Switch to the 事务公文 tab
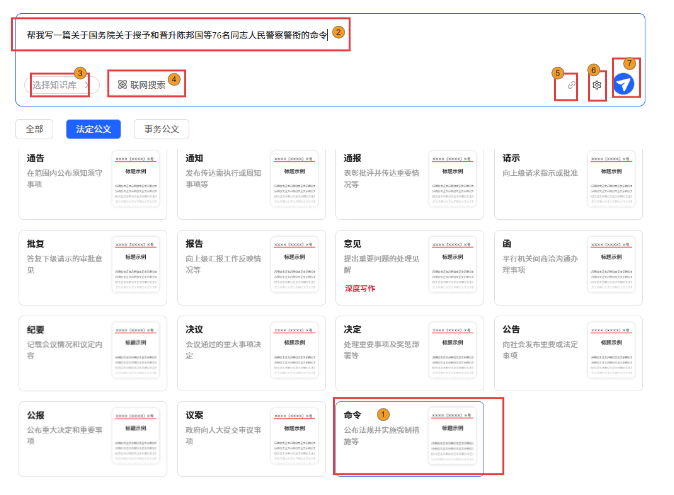Screen dimensions: 674x495 161,128
